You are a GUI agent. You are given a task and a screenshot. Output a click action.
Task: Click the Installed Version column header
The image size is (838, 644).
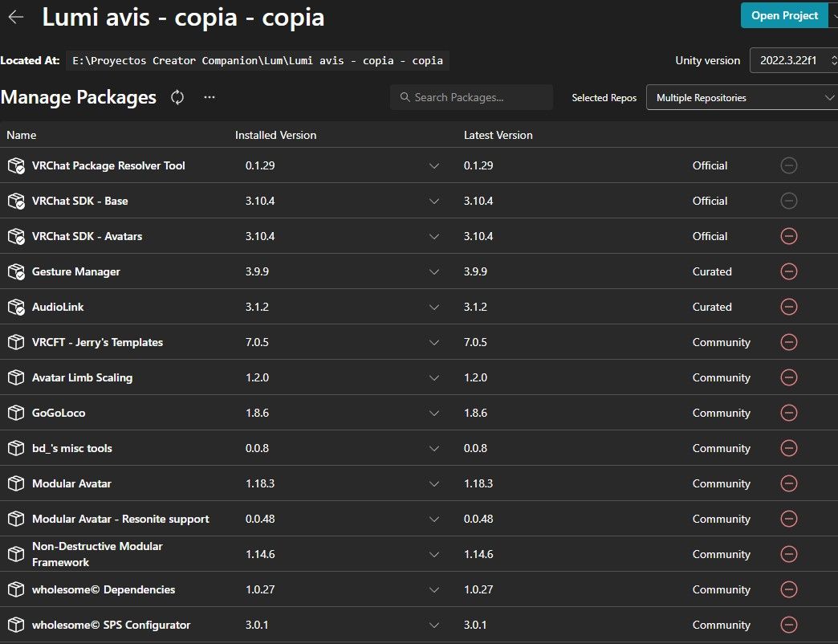click(x=276, y=135)
